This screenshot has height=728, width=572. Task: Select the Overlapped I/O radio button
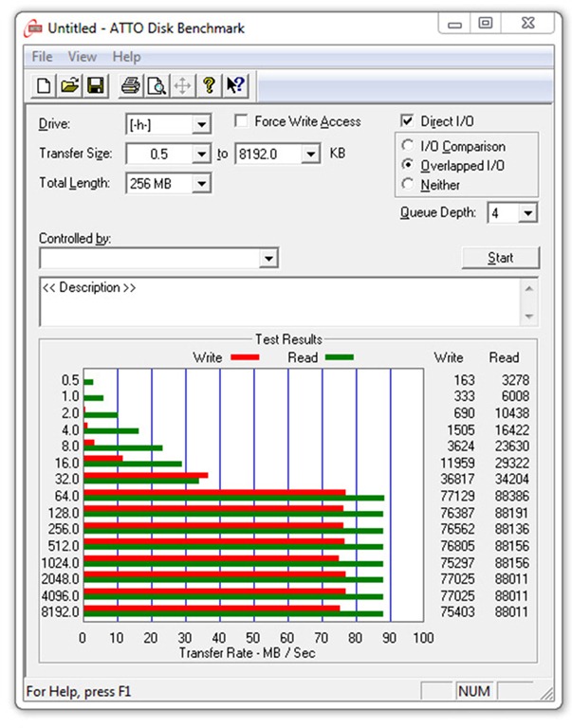pos(408,165)
